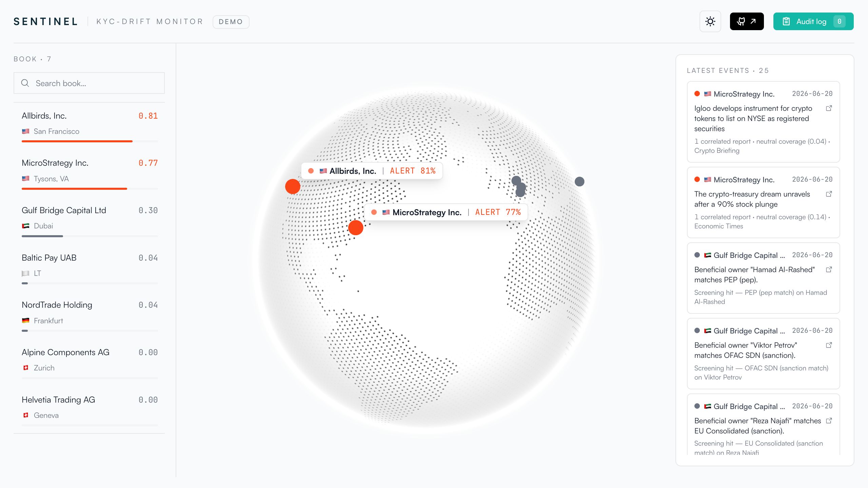Click the Allbirds risk score bar
This screenshot has width=868, height=488.
click(x=90, y=141)
